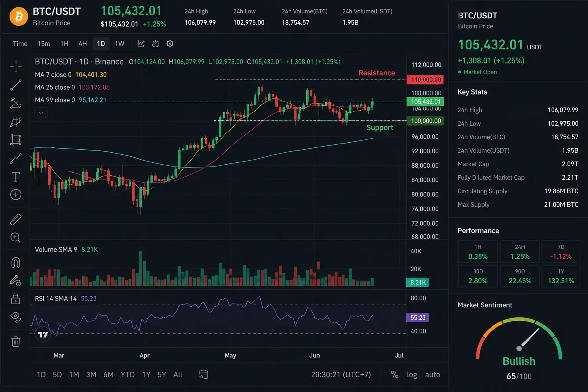Screen dimensions: 588x392
Task: Click the Support line label
Action: coord(380,127)
